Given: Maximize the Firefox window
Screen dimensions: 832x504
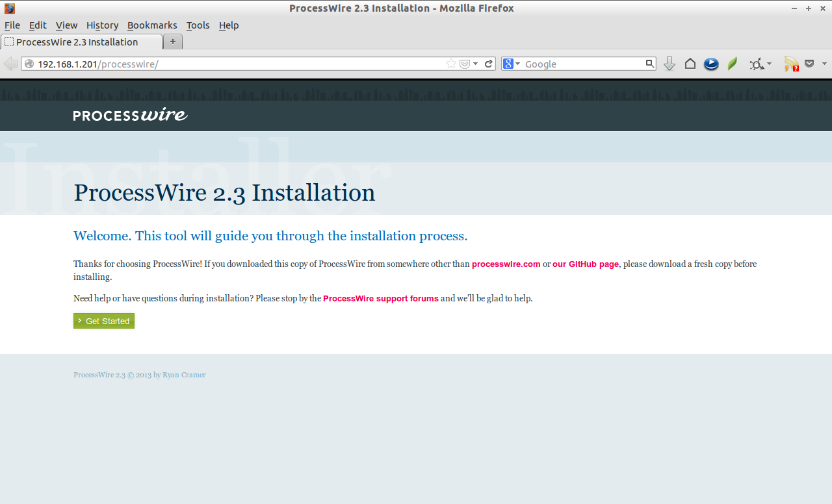Looking at the screenshot, I should 809,8.
